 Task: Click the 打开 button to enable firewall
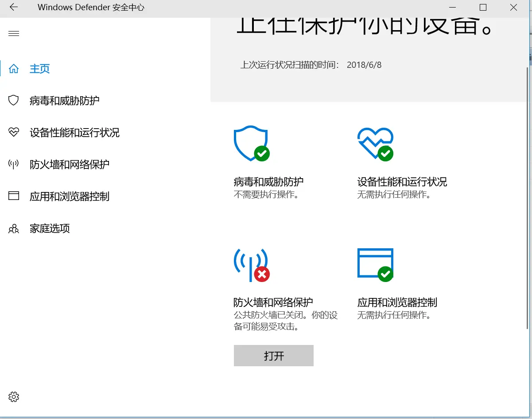click(274, 356)
